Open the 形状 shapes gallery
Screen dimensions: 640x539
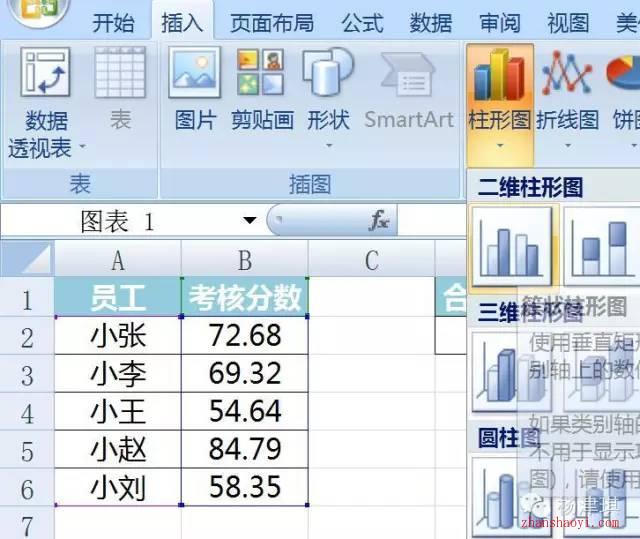click(328, 87)
